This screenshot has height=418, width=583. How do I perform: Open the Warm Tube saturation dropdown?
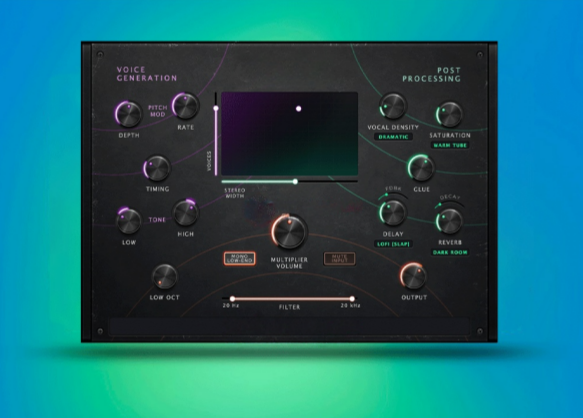(x=450, y=145)
